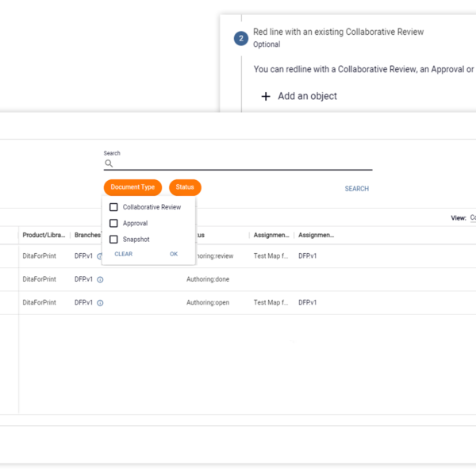476x476 pixels.
Task: Click the info icon in the Authoring:done row
Action: click(x=100, y=279)
